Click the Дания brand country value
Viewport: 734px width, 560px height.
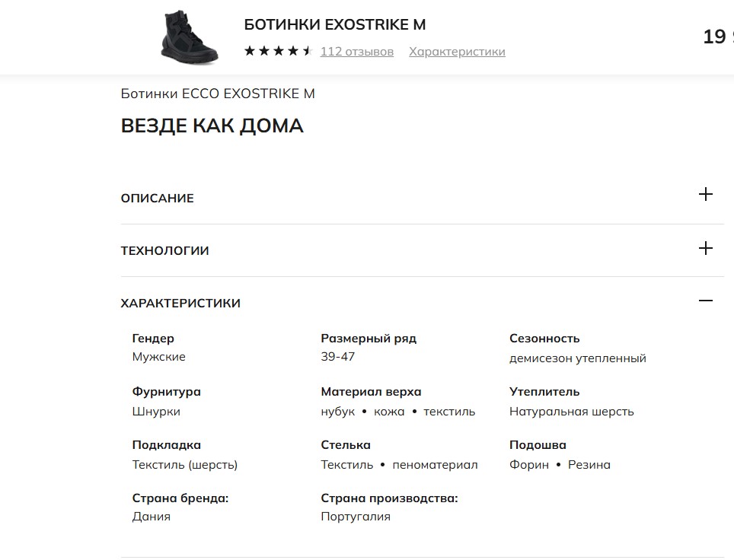tap(152, 517)
